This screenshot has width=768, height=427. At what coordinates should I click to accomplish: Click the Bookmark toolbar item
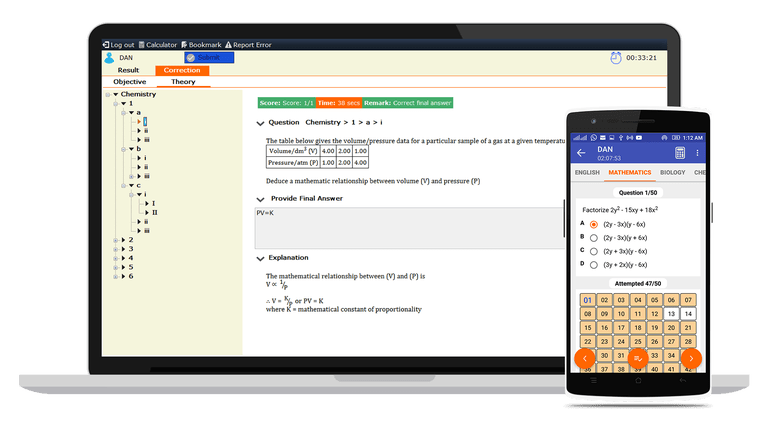[x=201, y=45]
